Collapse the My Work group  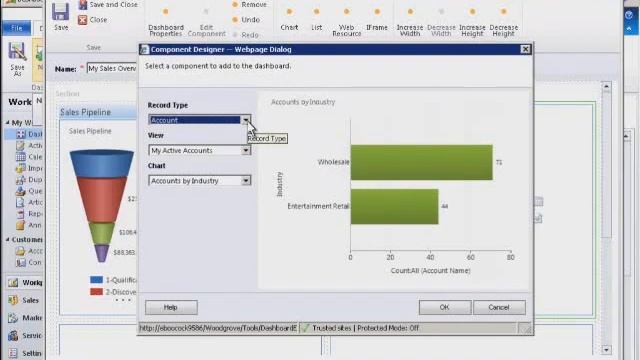(x=8, y=122)
